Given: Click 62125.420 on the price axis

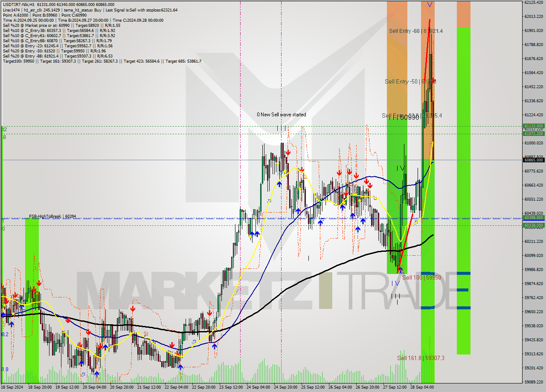Looking at the screenshot, I should [534, 3].
